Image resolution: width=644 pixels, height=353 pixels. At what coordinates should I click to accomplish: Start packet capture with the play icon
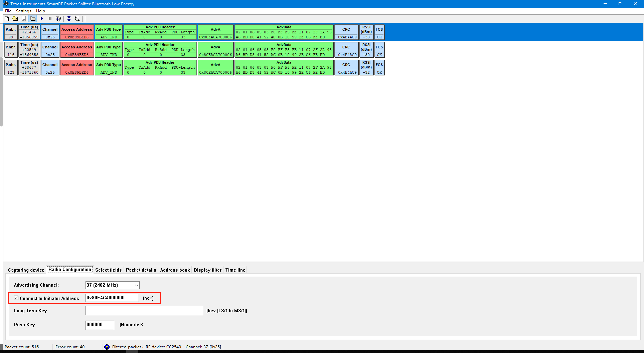tap(41, 18)
